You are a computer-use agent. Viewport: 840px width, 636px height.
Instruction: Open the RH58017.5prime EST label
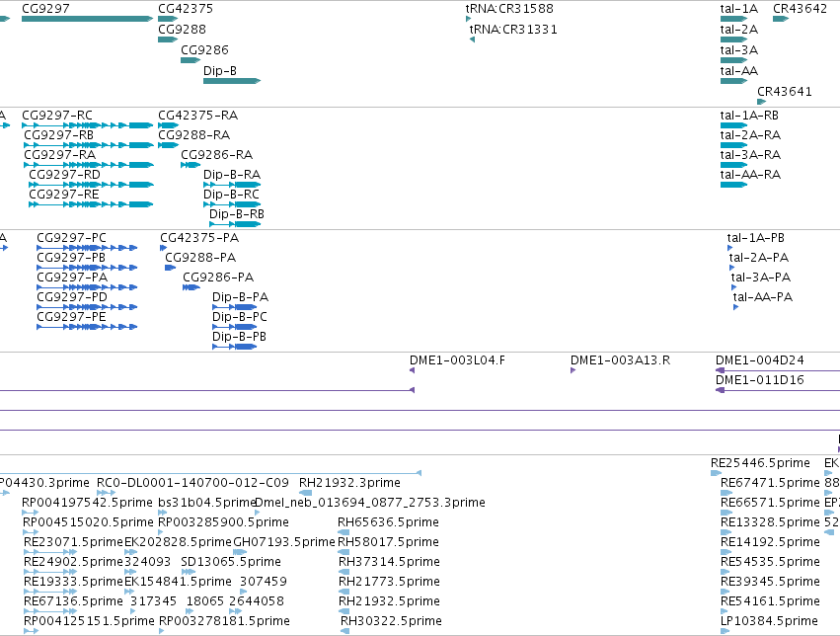388,542
